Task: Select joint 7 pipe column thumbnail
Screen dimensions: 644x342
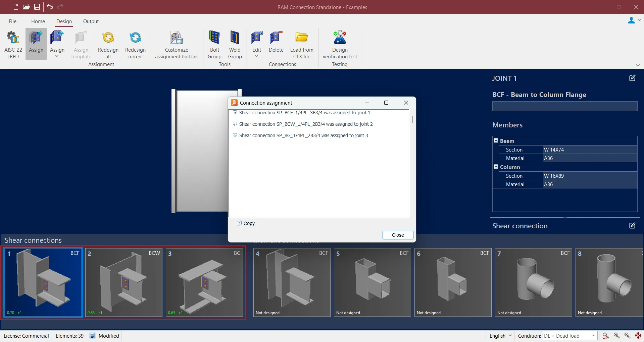Action: [534, 282]
